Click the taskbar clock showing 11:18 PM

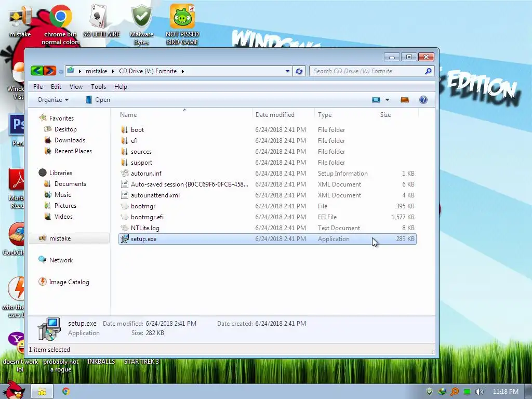pos(506,392)
